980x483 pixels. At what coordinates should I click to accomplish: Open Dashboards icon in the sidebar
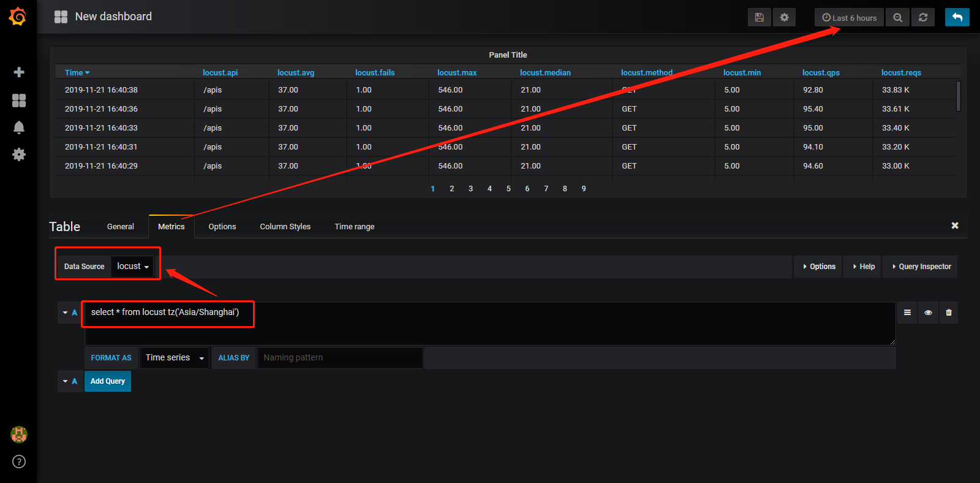(19, 101)
